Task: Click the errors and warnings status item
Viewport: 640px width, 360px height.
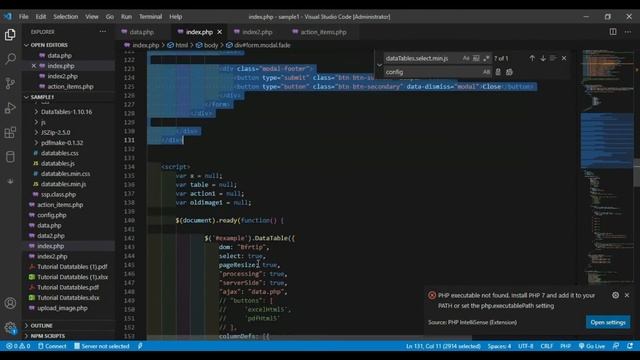Action: pos(18,346)
